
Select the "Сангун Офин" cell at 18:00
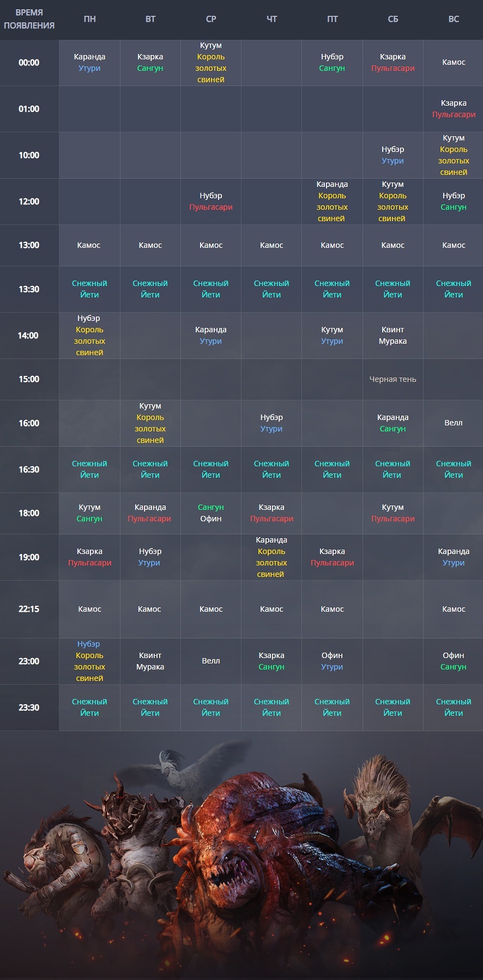point(211,513)
